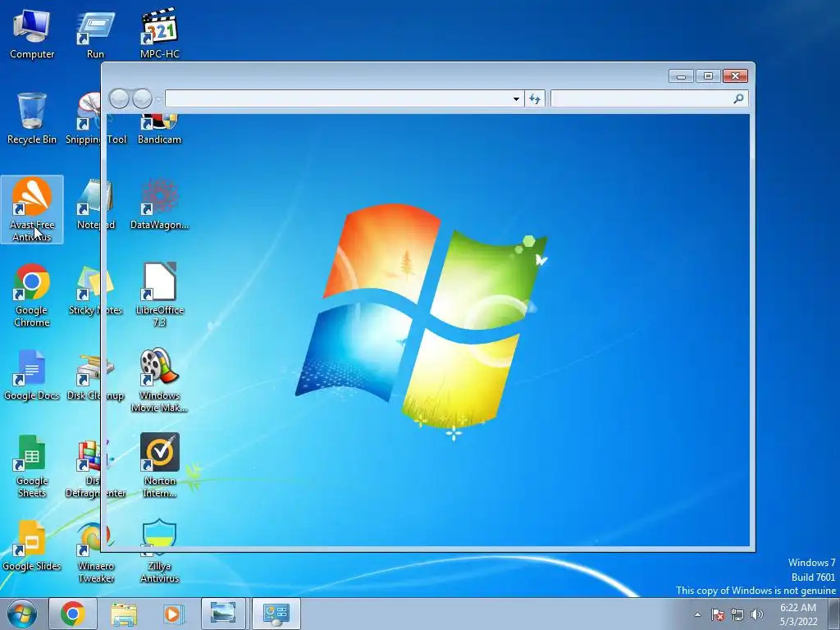Close the Explorer window
The width and height of the screenshot is (840, 630).
pyautogui.click(x=735, y=76)
